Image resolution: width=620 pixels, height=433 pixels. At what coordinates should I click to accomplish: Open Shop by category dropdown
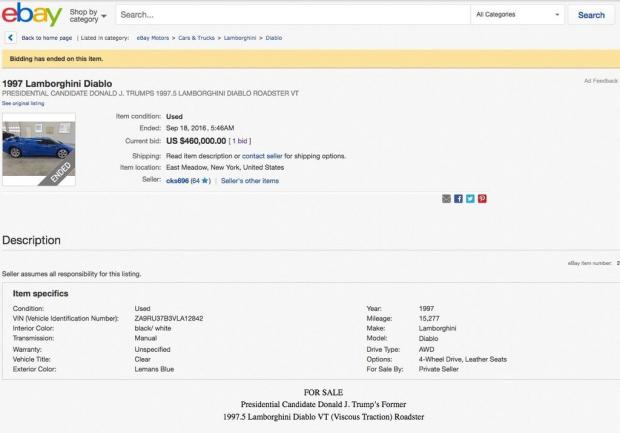coord(88,15)
